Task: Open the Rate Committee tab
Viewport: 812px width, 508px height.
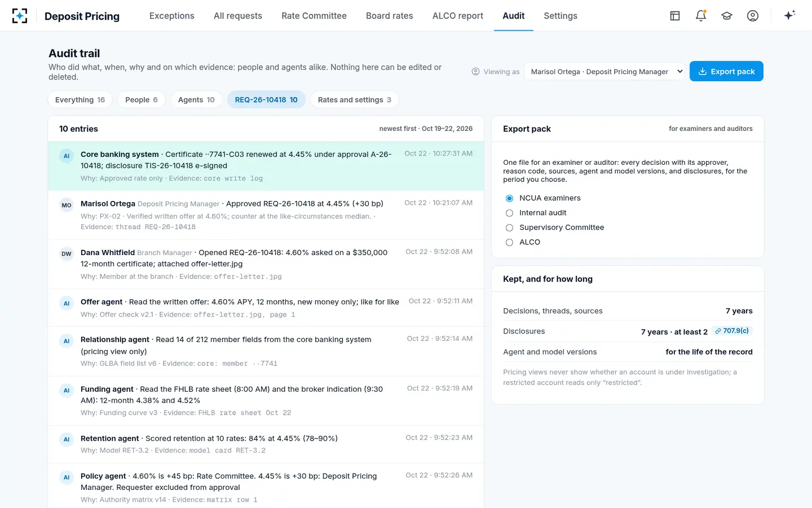Action: (314, 16)
